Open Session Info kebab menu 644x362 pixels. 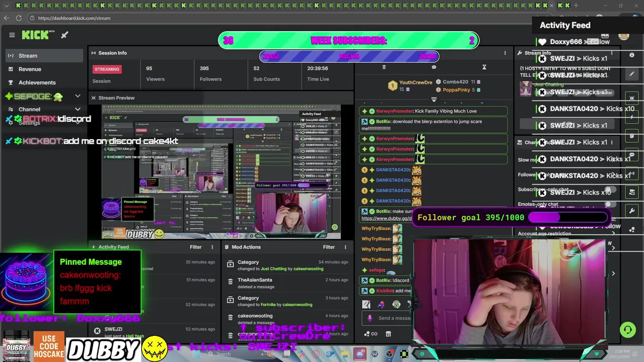point(505,53)
